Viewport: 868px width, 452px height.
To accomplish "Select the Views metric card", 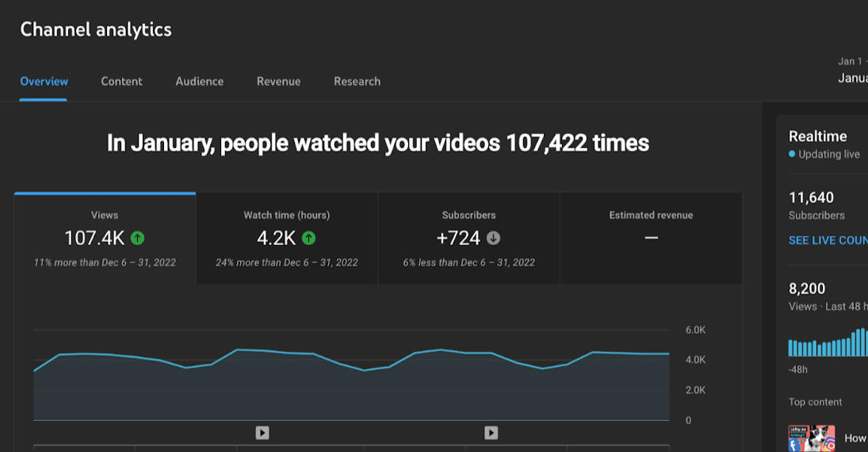I will pyautogui.click(x=105, y=238).
